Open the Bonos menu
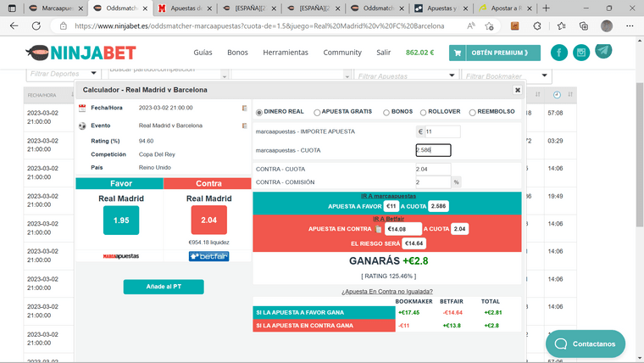Viewport: 644px width, 363px height. coord(237,53)
